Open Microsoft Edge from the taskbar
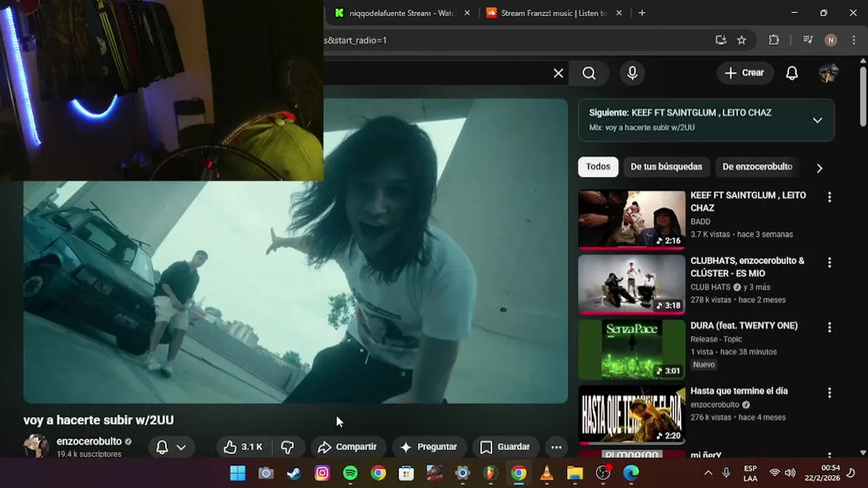 631,473
